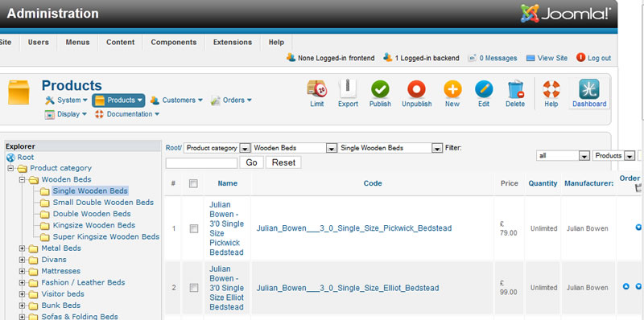Click the green Publish icon

pyautogui.click(x=380, y=89)
